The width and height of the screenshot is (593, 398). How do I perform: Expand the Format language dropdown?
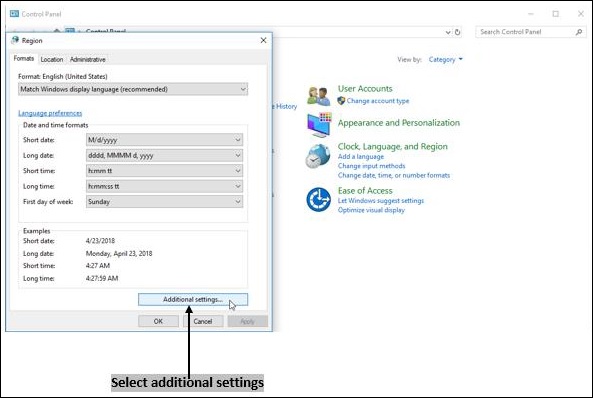133,89
